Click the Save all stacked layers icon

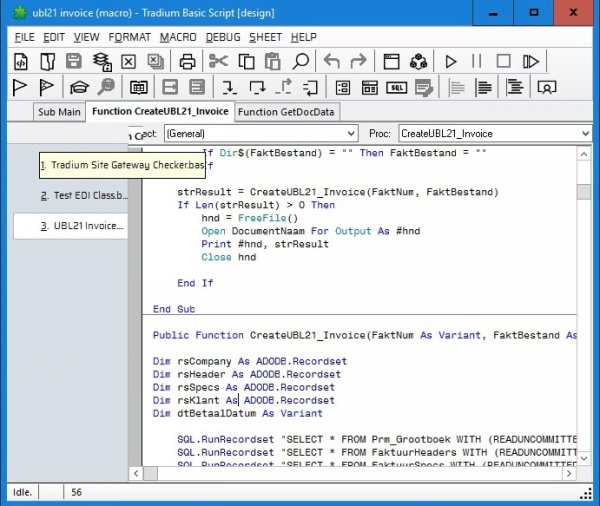[x=102, y=62]
